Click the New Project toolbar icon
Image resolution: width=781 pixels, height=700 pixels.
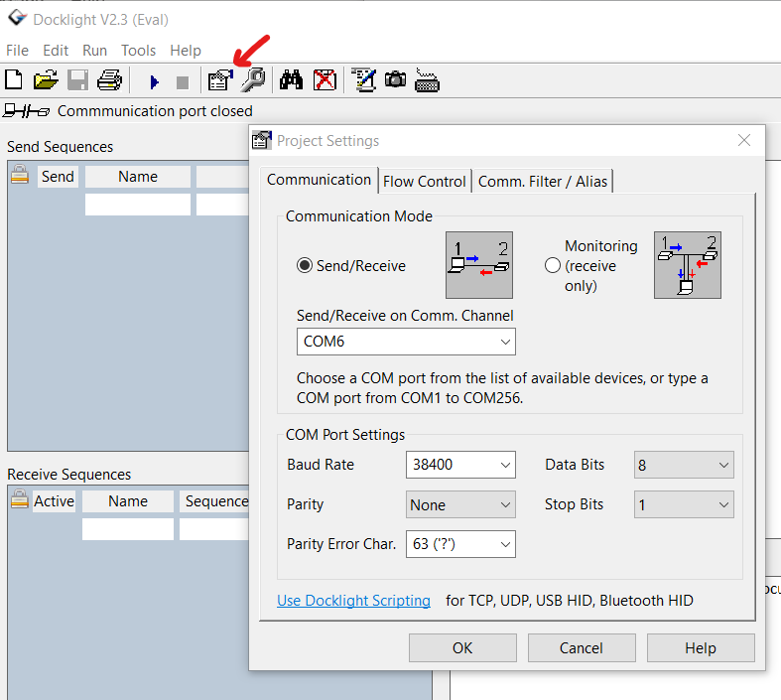(x=14, y=80)
